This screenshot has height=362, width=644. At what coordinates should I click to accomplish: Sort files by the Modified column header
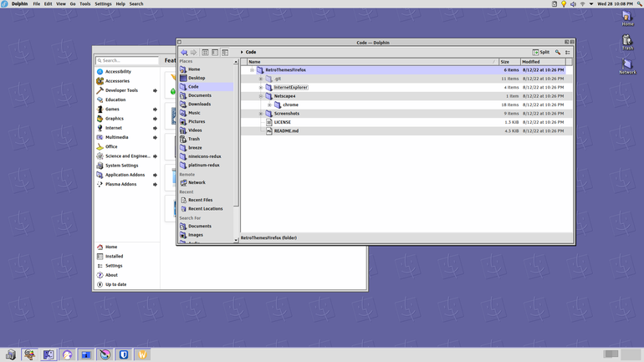(543, 62)
